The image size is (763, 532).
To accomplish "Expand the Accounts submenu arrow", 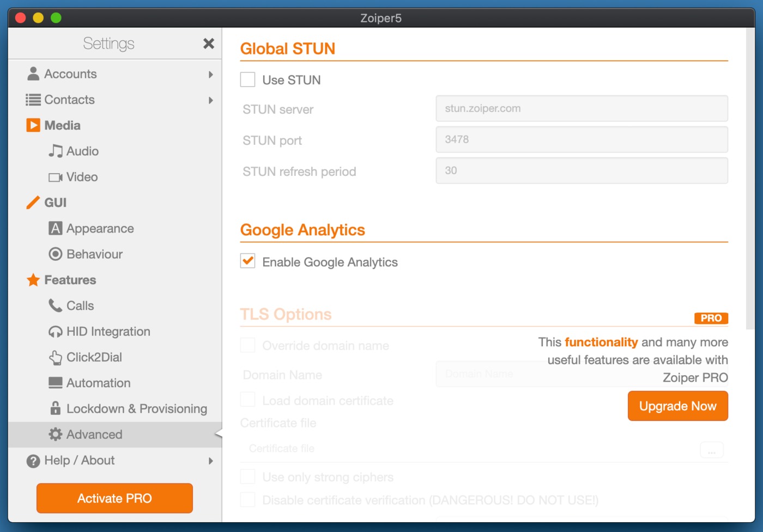I will point(211,75).
